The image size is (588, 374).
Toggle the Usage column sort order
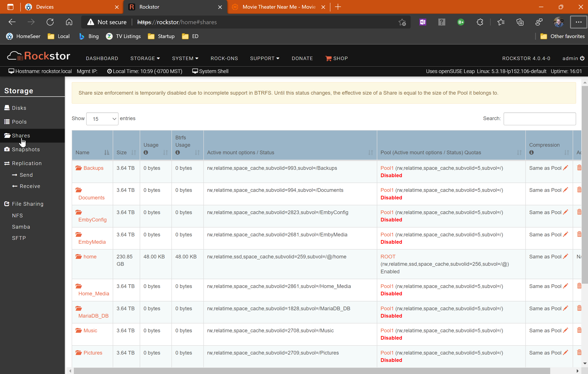pos(165,152)
